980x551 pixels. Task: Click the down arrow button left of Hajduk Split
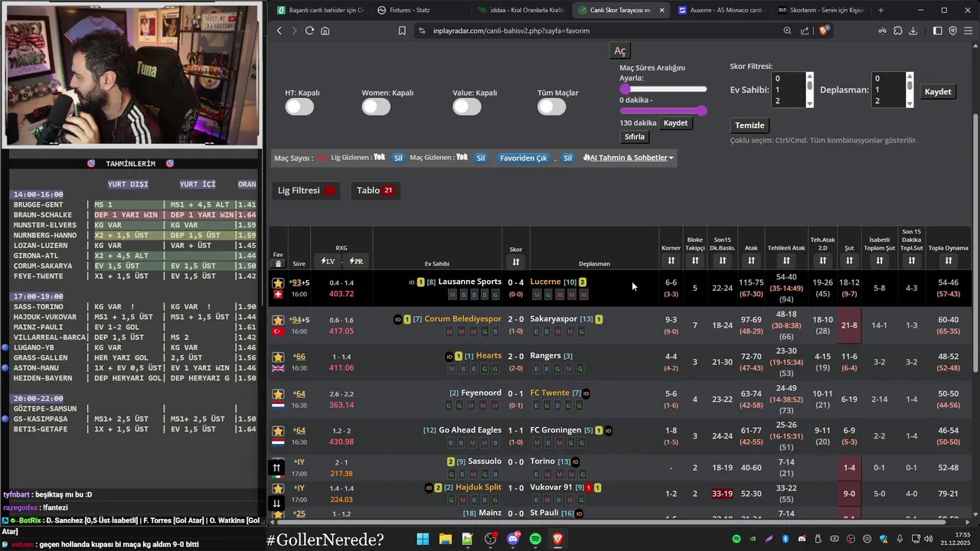[x=277, y=503]
